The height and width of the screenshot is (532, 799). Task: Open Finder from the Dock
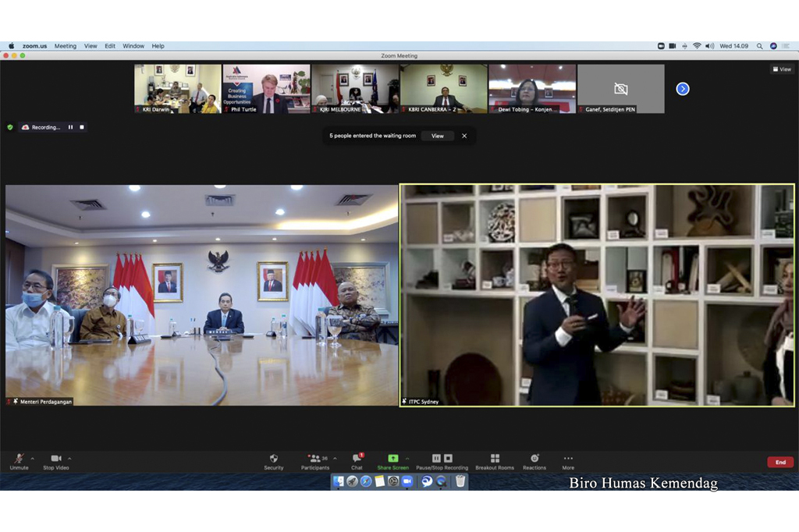tap(339, 481)
